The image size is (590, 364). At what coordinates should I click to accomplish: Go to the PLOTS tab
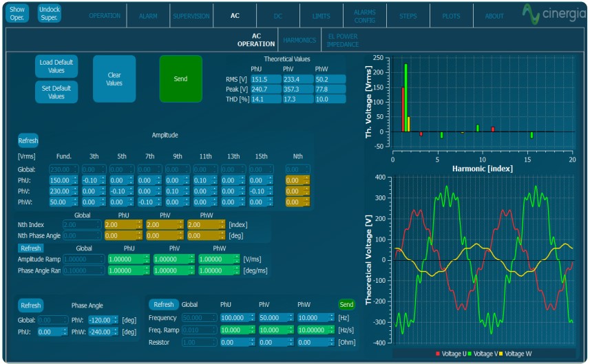coord(451,16)
